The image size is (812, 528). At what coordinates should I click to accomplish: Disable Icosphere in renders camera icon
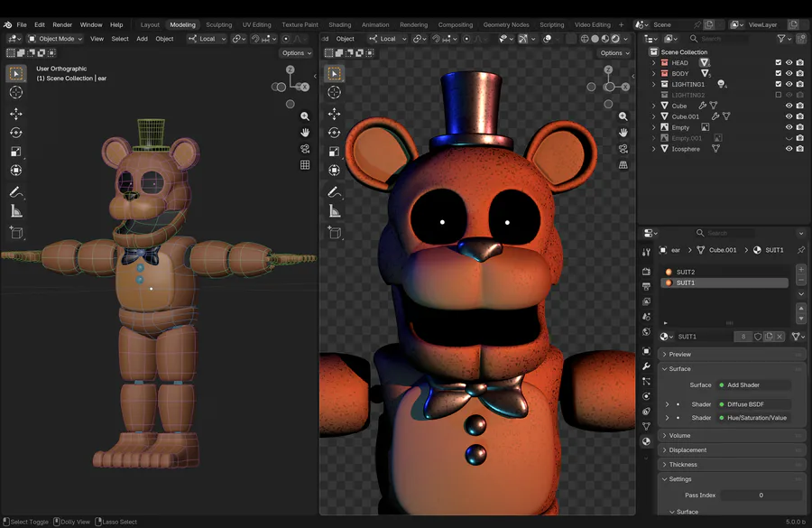[x=800, y=149]
